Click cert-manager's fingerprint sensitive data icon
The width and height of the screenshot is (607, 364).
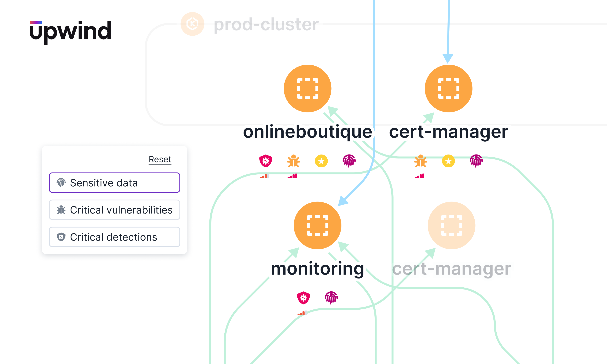[x=476, y=161]
